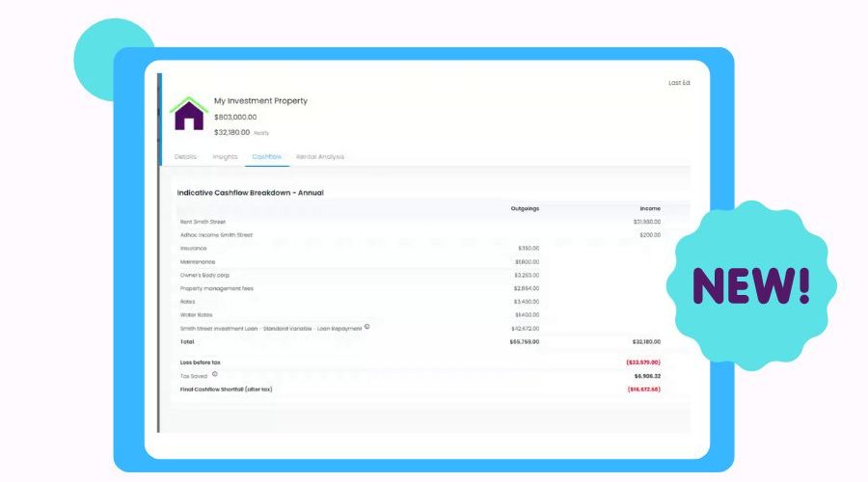868x482 pixels.
Task: Click the Smith Street Investment Loan row label
Action: coord(271,329)
